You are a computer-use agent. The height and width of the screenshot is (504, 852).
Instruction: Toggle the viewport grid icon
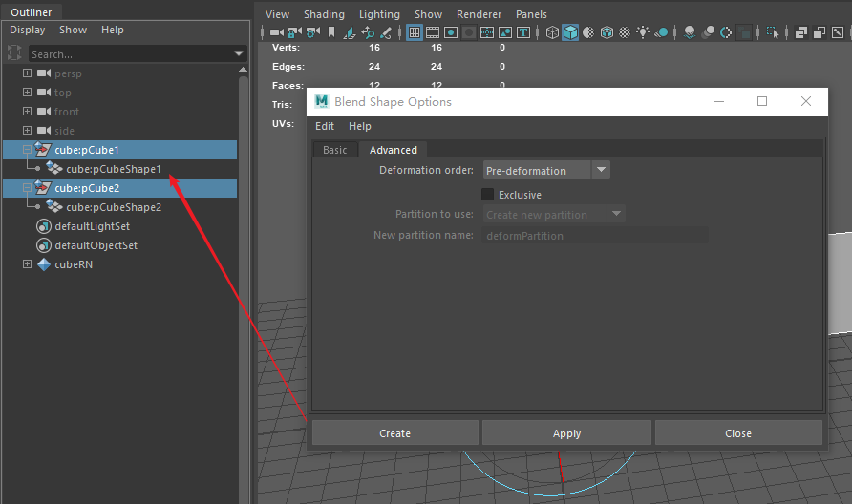pos(415,32)
